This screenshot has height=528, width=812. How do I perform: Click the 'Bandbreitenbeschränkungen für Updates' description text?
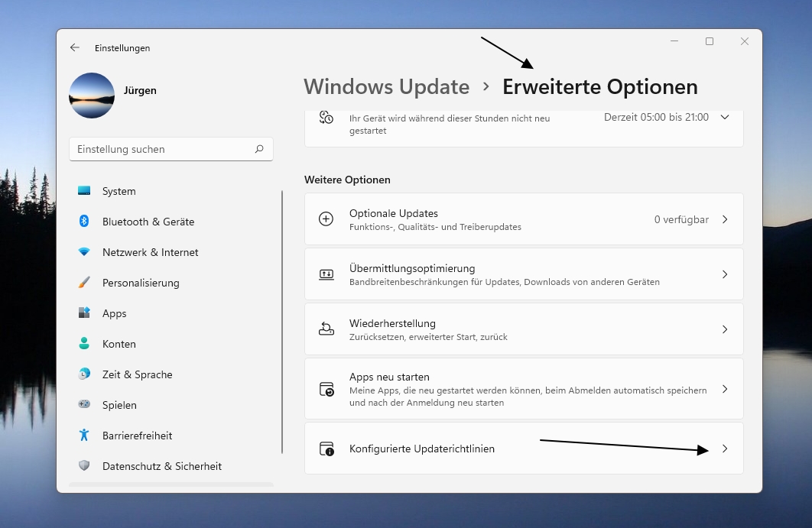[505, 282]
